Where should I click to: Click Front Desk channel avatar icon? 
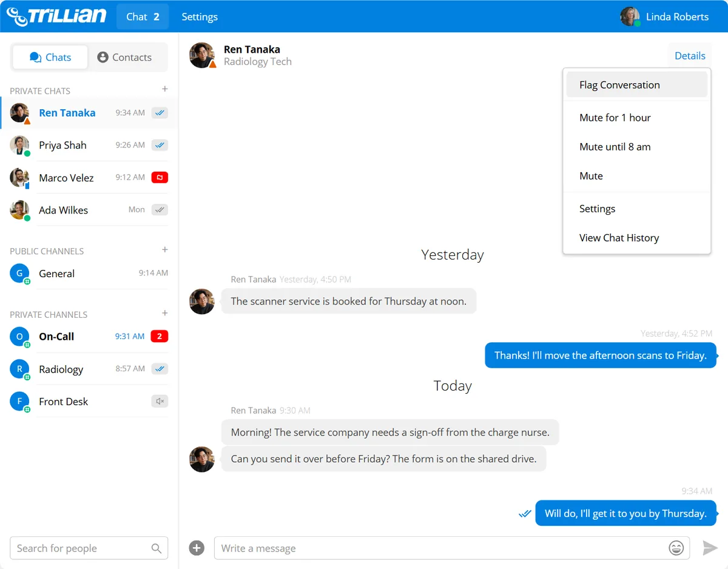[x=19, y=402]
